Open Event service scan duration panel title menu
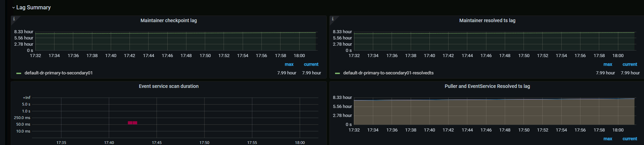Viewport: 644px width, 145px height. [x=169, y=86]
